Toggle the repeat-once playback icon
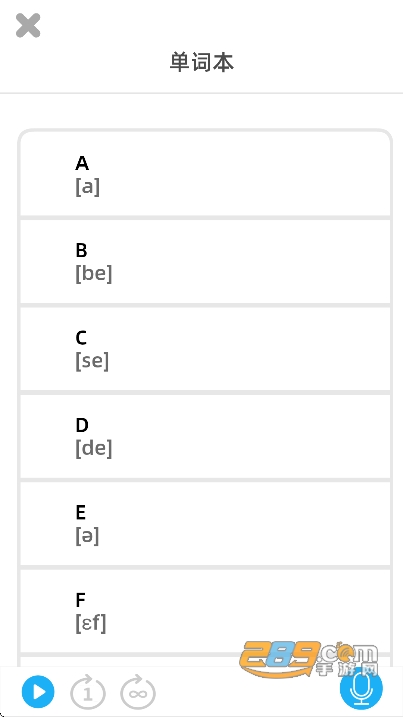This screenshot has height=717, width=403. [87, 692]
